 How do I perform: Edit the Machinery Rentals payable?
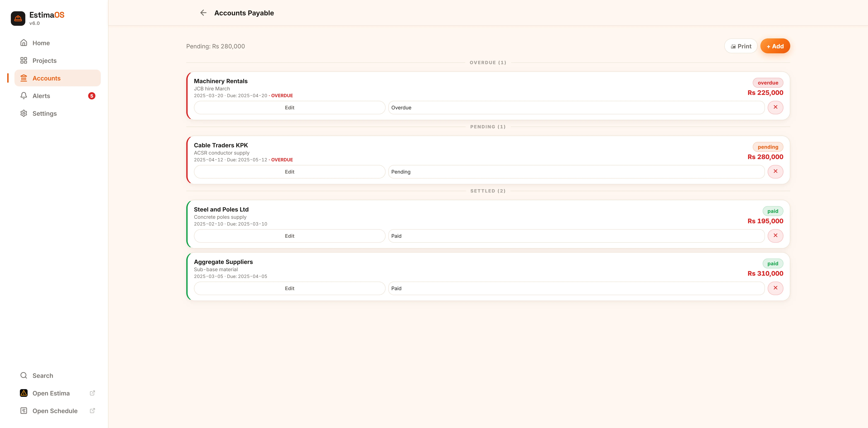(289, 107)
